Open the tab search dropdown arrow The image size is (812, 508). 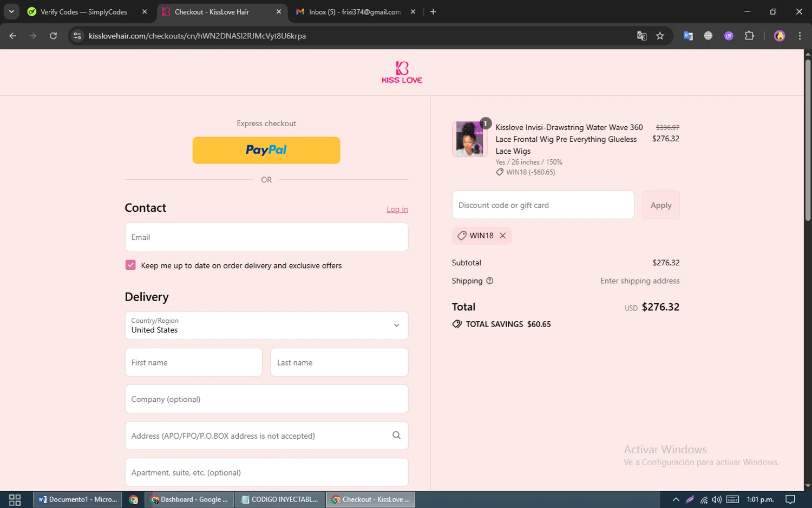(x=11, y=11)
